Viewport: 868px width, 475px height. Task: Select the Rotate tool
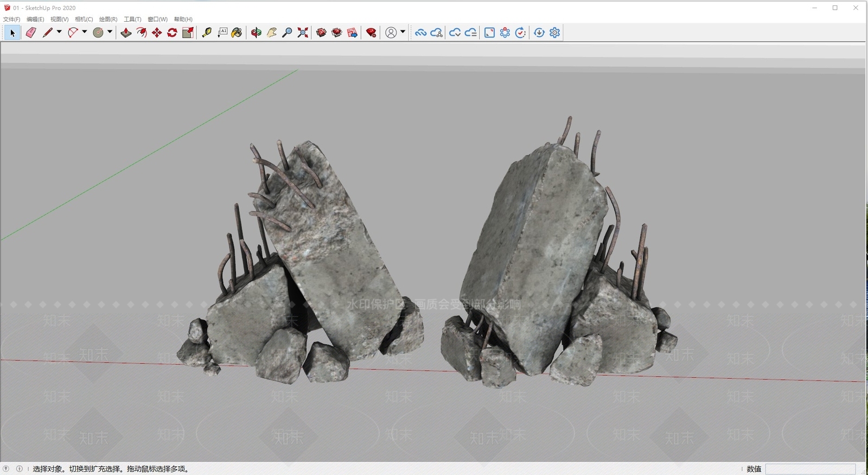172,33
